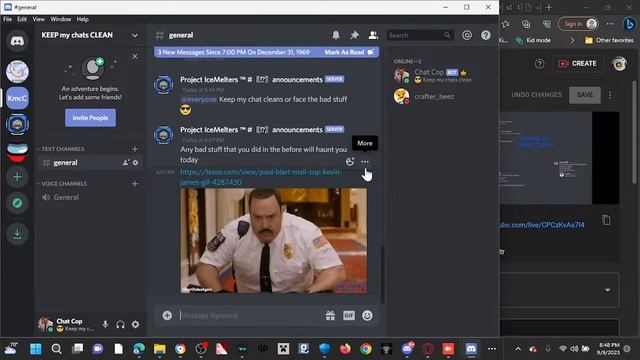The image size is (640, 360).
Task: Toggle the Member List icon
Action: pos(373,36)
